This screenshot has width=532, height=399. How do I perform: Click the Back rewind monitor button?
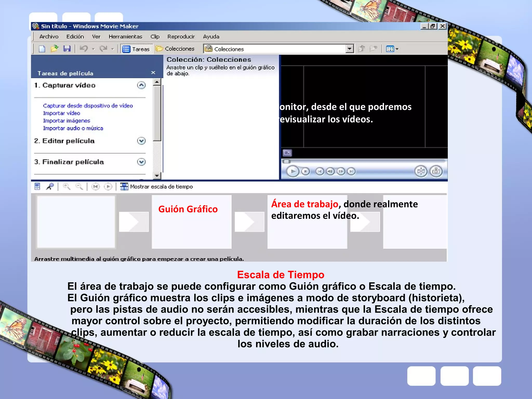pyautogui.click(x=320, y=171)
